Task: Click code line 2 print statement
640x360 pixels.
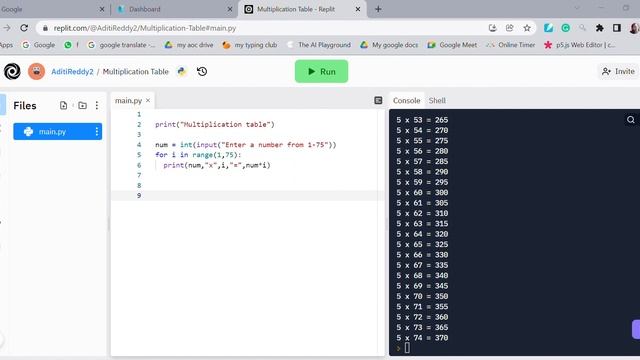Action: [215, 124]
